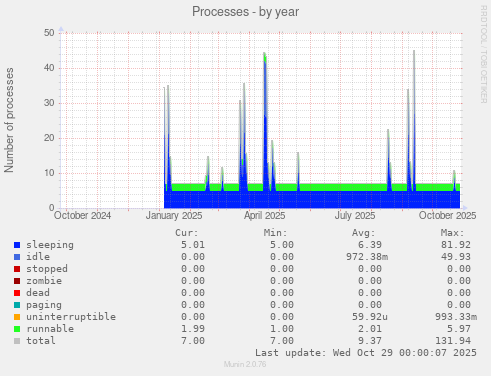The height and width of the screenshot is (376, 491).
Task: Click the 'January 2025' x-axis label
Action: tap(174, 216)
